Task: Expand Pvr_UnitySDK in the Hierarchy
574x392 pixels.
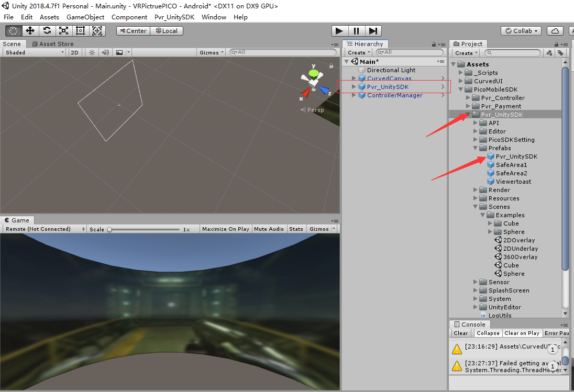Action: 354,86
